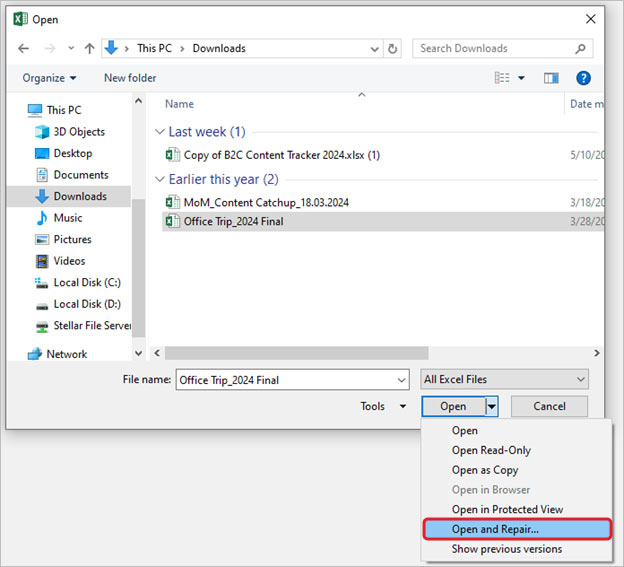Close the Open dialog window
This screenshot has width=624, height=567.
[x=591, y=19]
